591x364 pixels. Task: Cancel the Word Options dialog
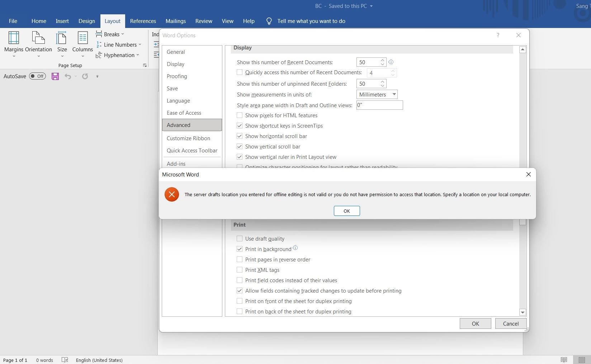(510, 323)
